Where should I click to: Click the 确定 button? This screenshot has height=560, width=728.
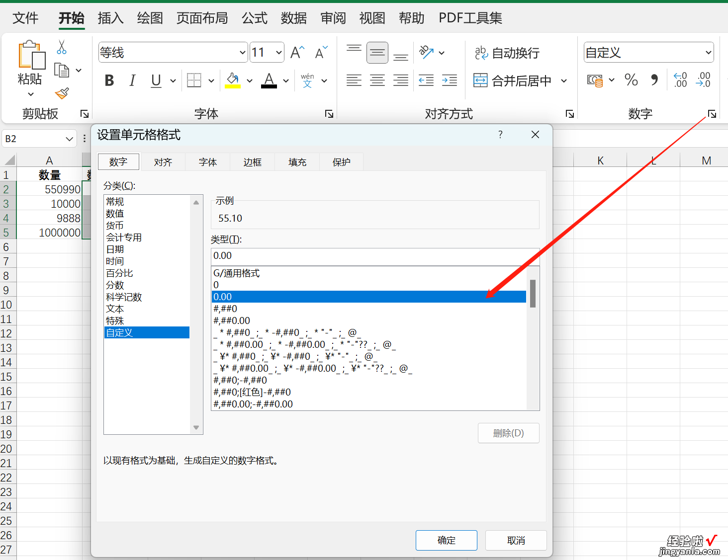click(x=447, y=540)
